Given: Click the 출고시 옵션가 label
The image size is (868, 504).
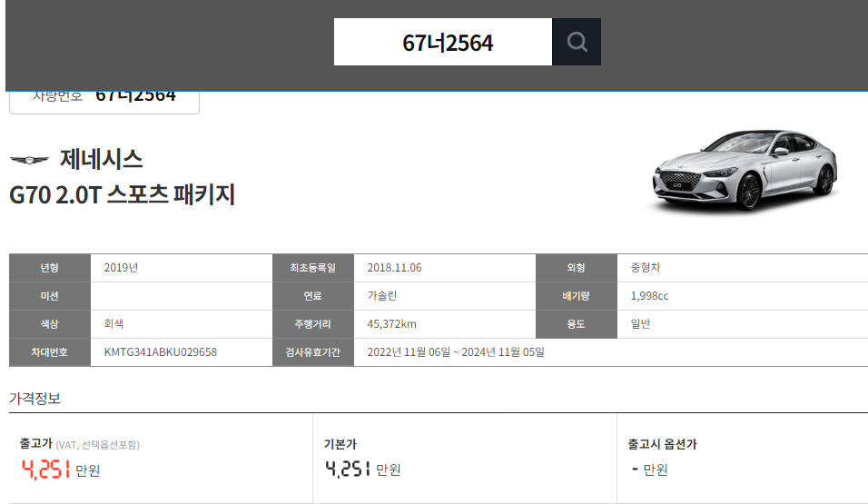Looking at the screenshot, I should point(662,444).
